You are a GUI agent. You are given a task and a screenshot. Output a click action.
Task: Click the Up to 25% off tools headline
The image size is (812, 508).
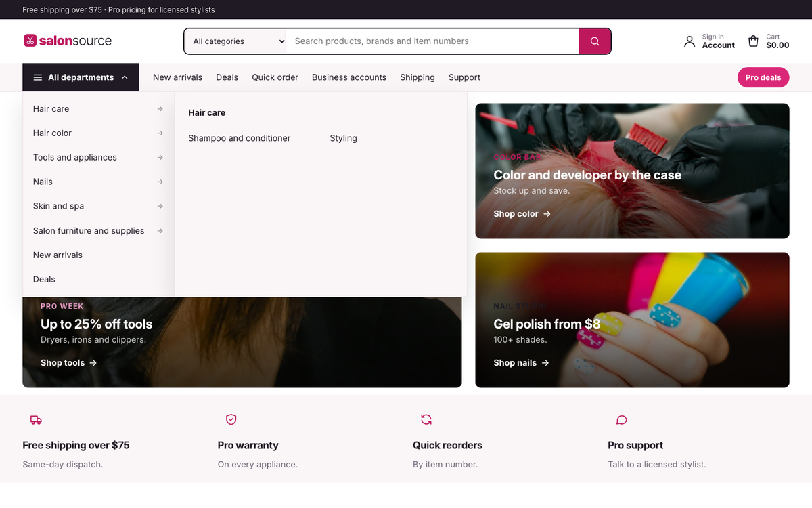tap(96, 324)
